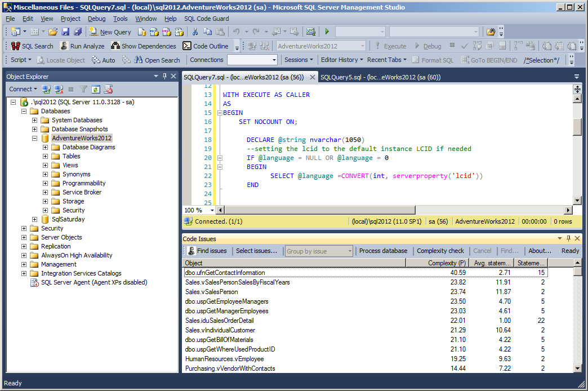Select the Sales.vSalesPerson row
The width and height of the screenshot is (588, 391).
click(212, 292)
